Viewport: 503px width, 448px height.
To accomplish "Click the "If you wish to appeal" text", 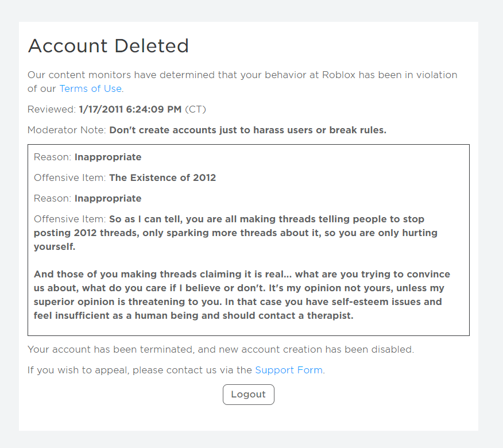I will [140, 370].
